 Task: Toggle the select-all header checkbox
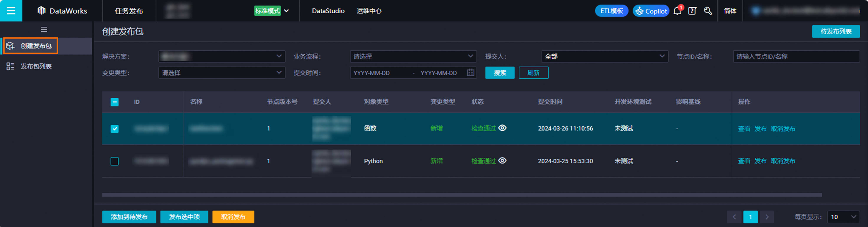(115, 102)
